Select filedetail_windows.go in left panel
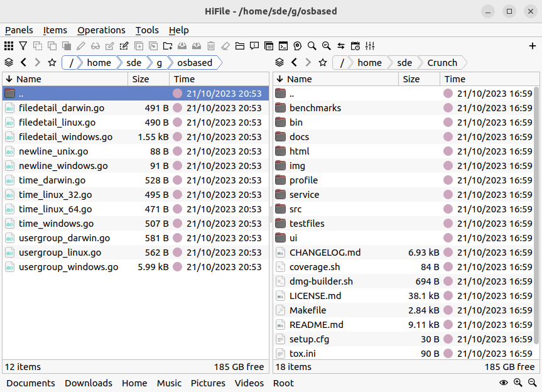Image resolution: width=542 pixels, height=392 pixels. click(x=136, y=137)
